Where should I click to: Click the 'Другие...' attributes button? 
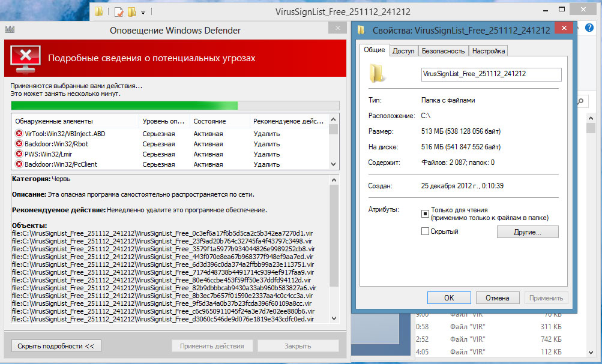pos(528,231)
